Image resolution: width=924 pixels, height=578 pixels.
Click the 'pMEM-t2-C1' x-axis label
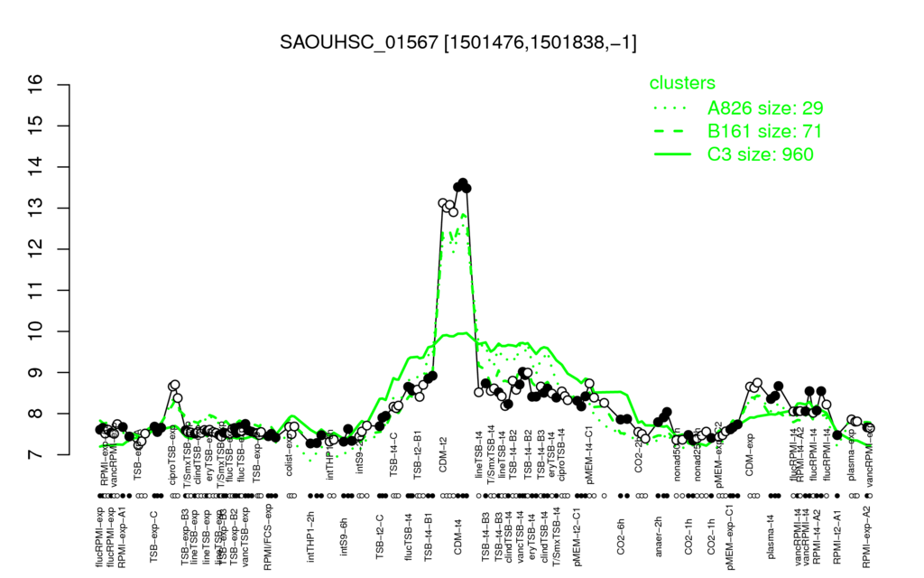(x=577, y=536)
